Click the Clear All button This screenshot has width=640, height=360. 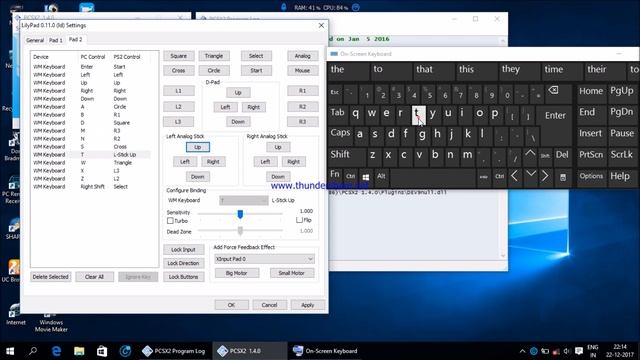(94, 277)
